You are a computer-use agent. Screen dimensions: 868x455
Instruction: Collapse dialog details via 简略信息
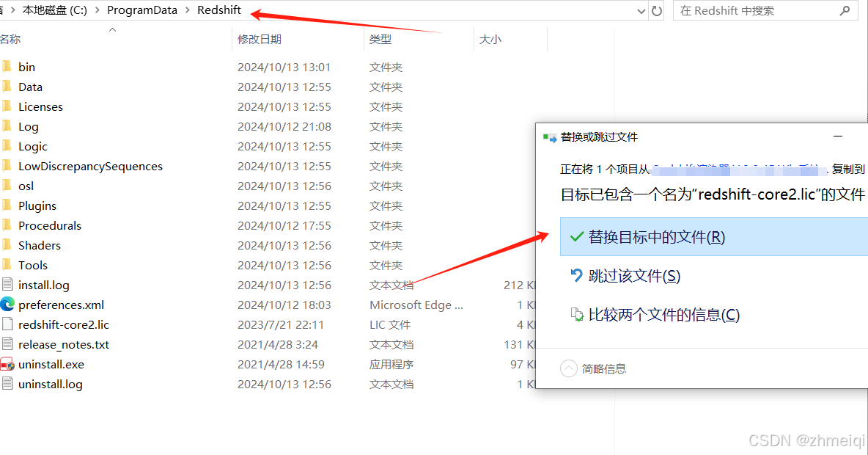click(593, 368)
